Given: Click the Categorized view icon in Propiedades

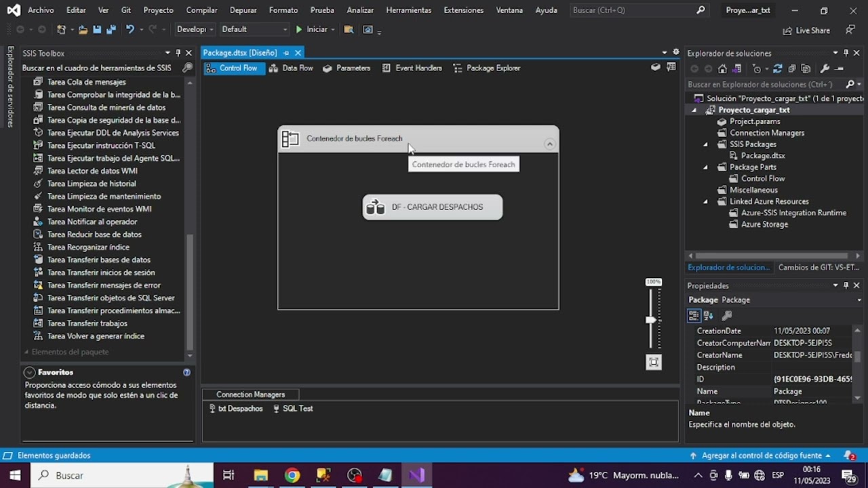Looking at the screenshot, I should coord(694,315).
